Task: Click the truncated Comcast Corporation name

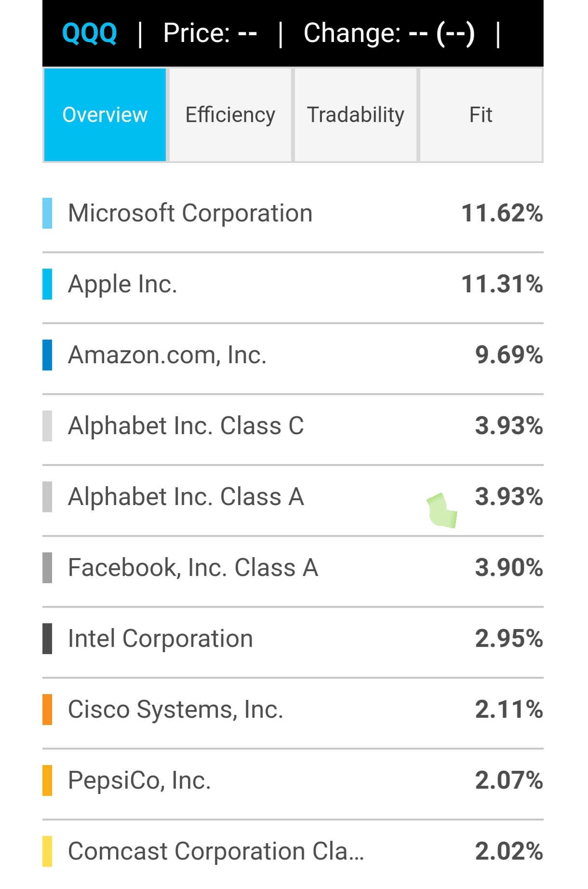Action: [216, 851]
